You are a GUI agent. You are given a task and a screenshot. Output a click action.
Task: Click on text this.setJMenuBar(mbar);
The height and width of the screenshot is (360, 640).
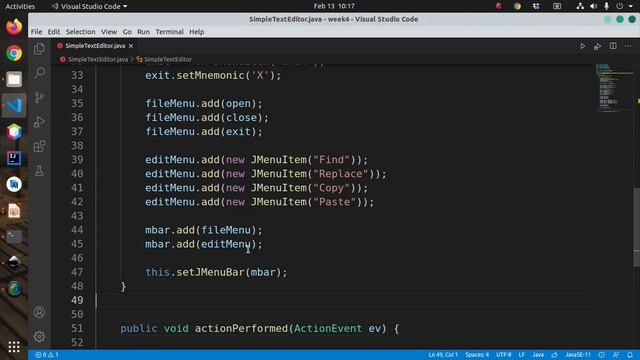coord(216,272)
